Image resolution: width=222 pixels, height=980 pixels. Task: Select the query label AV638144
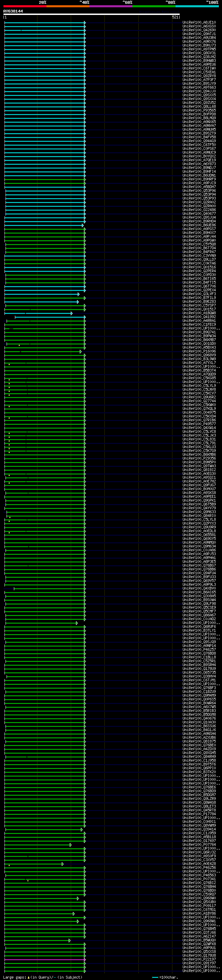click(x=13, y=11)
